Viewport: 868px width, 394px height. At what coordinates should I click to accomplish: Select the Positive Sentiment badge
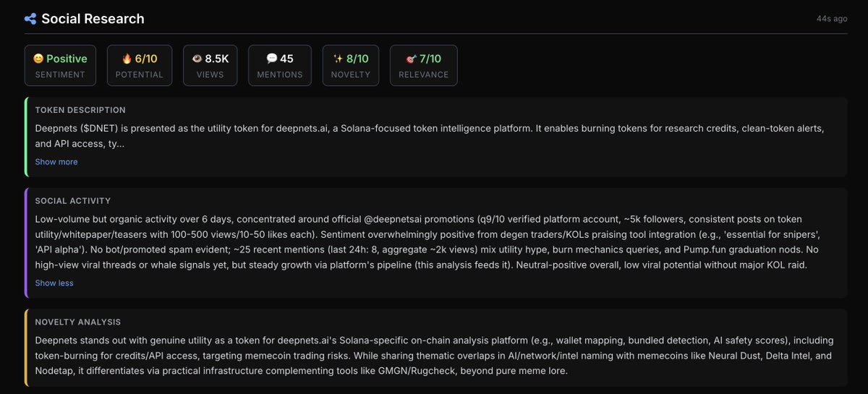(60, 65)
